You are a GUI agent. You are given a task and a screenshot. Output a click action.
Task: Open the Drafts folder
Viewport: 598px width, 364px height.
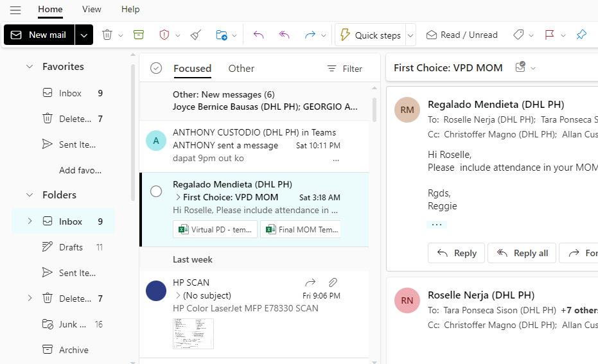pyautogui.click(x=71, y=247)
